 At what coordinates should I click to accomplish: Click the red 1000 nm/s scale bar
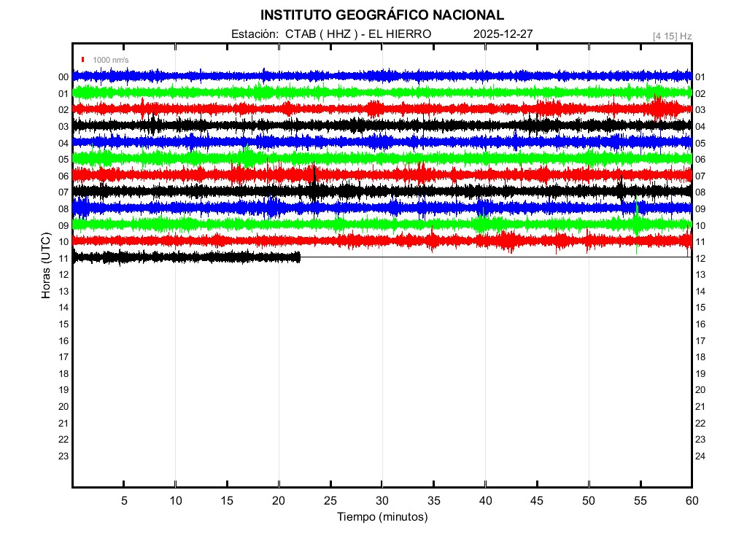tap(83, 60)
